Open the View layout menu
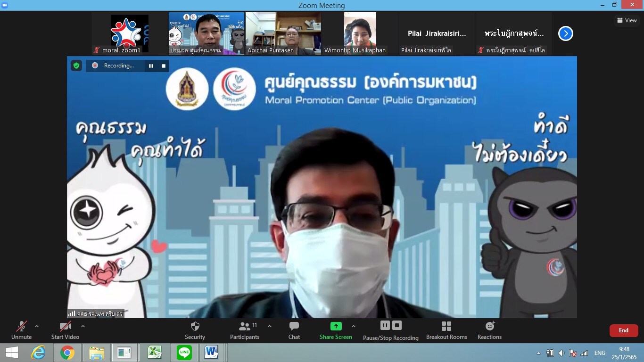Image resolution: width=644 pixels, height=362 pixels. click(627, 20)
